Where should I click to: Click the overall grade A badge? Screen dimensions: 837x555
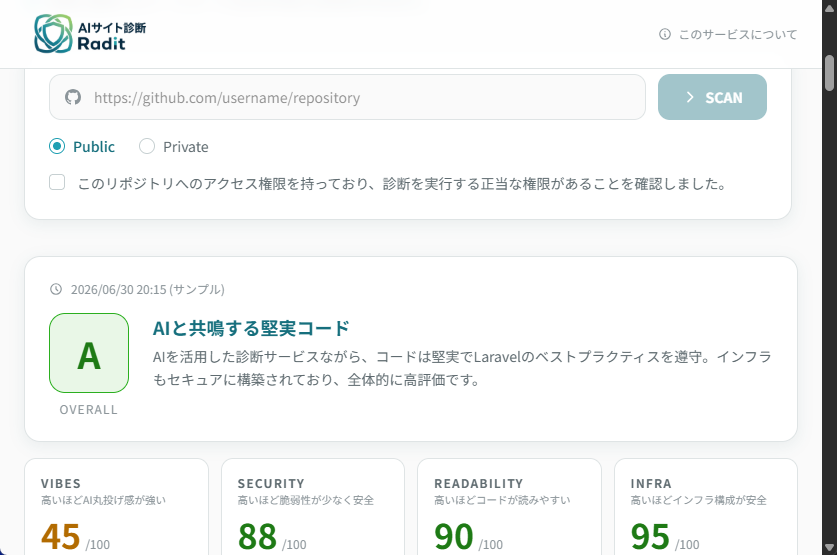click(89, 353)
